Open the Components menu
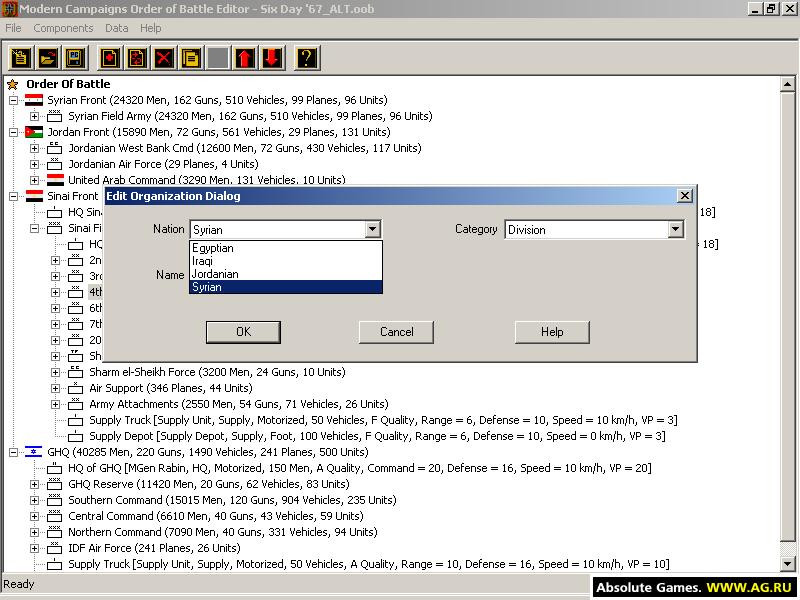Screen dimensions: 800x600 (63, 28)
